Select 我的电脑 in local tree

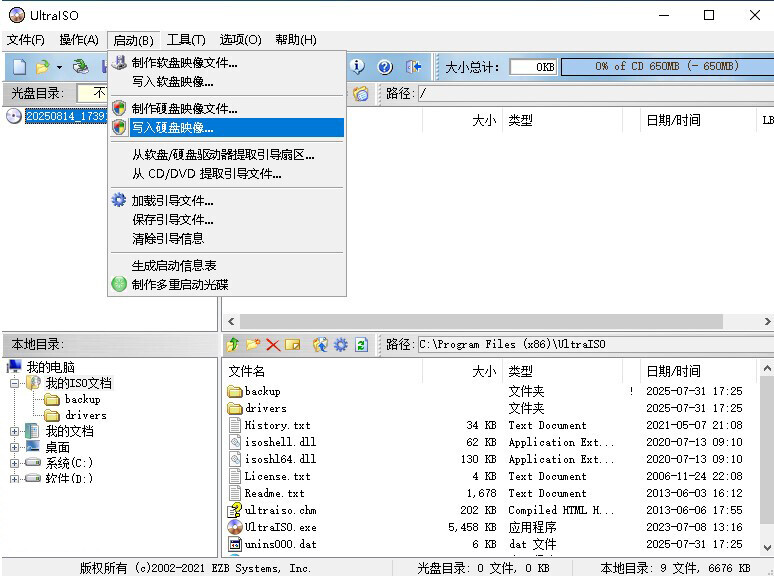pos(50,367)
